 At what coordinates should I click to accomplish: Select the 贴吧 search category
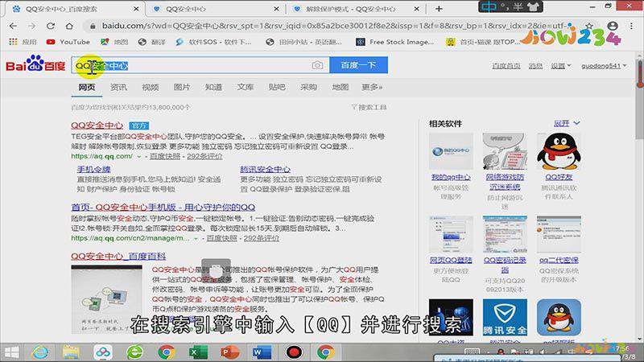pyautogui.click(x=277, y=87)
